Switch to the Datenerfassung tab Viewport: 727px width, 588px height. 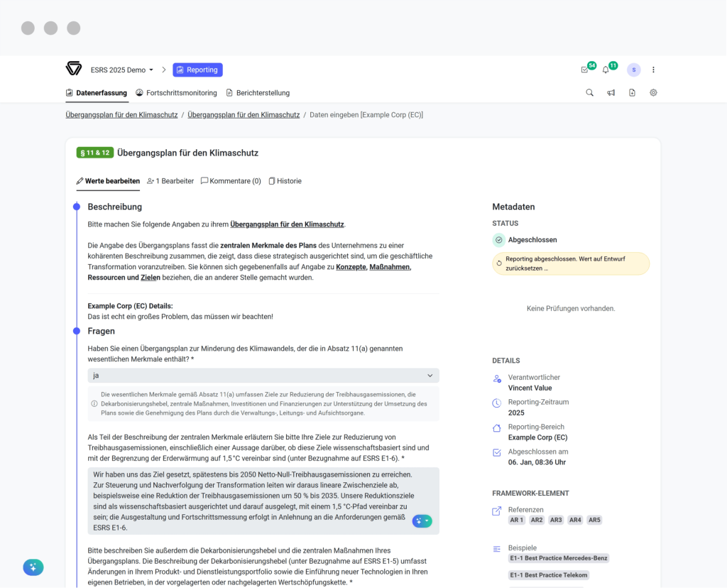tap(97, 93)
